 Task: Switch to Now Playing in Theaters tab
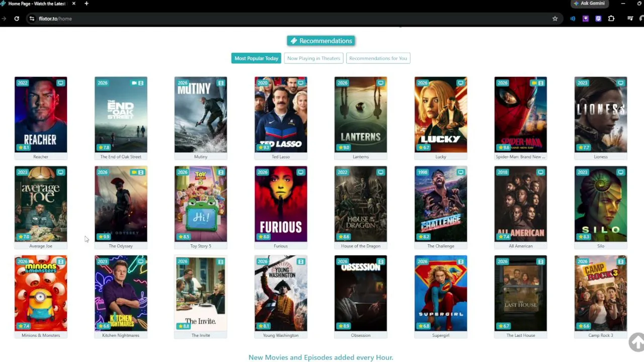[x=313, y=58]
